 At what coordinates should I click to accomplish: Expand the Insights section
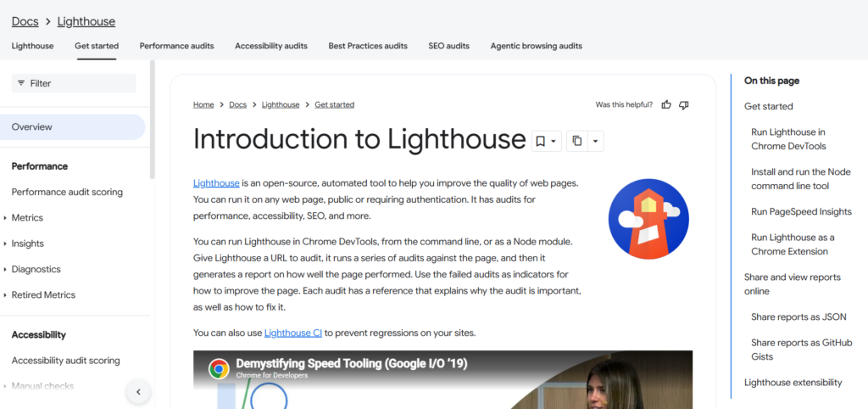point(5,244)
